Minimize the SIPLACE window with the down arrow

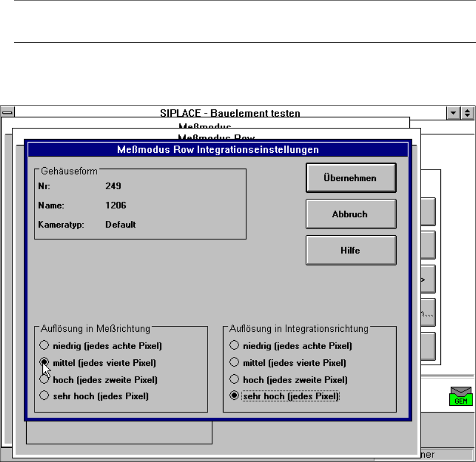pyautogui.click(x=453, y=113)
